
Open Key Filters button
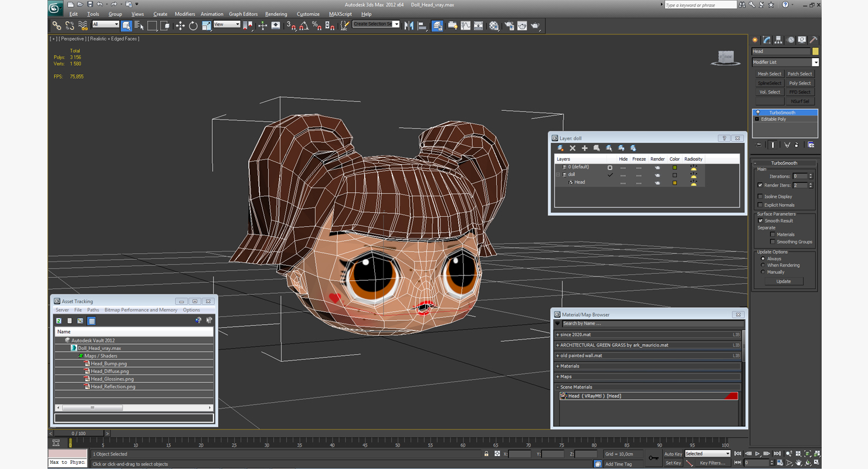point(713,463)
